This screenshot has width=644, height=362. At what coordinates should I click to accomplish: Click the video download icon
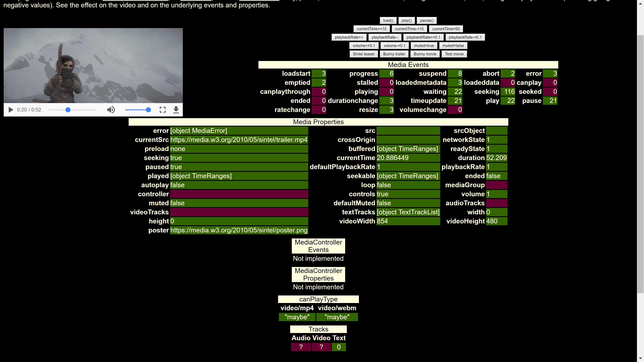(176, 110)
